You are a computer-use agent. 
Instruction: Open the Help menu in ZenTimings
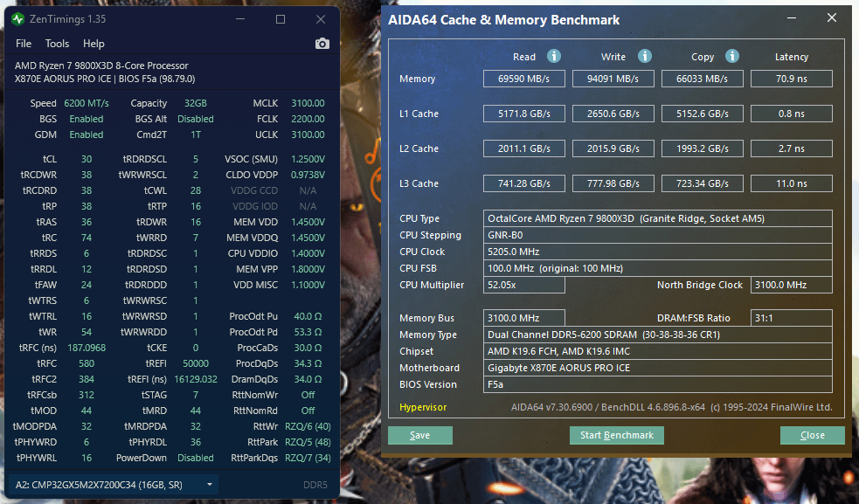pyautogui.click(x=94, y=44)
